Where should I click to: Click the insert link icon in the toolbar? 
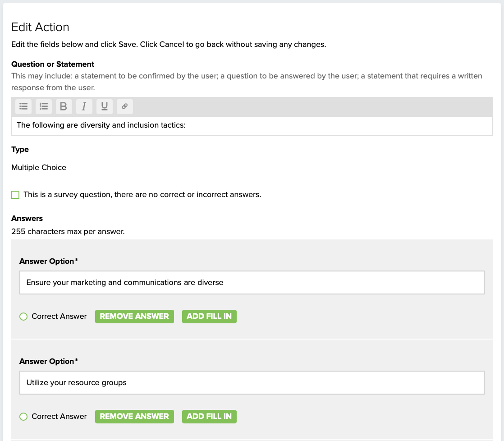[125, 106]
